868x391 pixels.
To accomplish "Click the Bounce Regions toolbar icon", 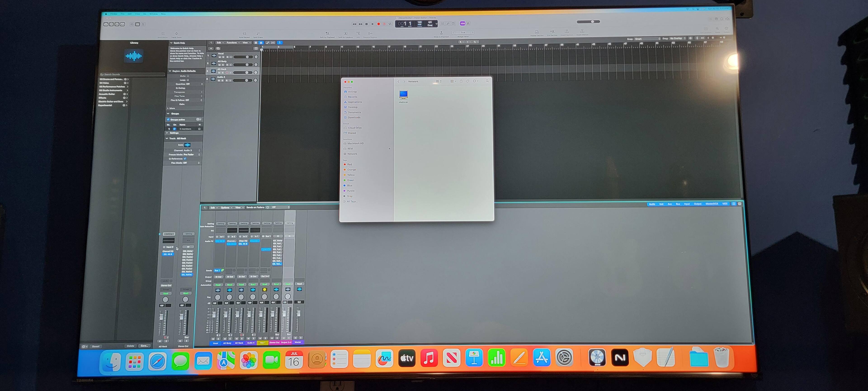I will click(370, 34).
